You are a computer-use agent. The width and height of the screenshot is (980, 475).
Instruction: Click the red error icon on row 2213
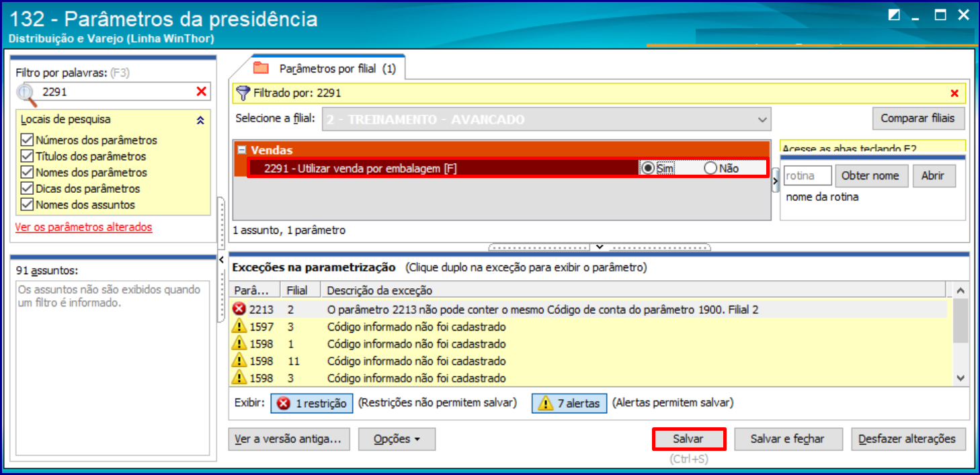click(239, 309)
